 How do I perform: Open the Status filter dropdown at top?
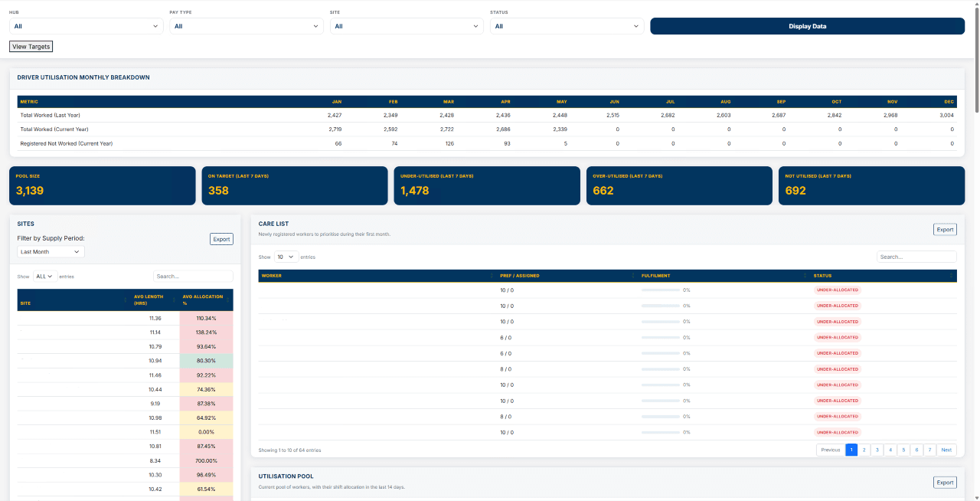tap(567, 26)
